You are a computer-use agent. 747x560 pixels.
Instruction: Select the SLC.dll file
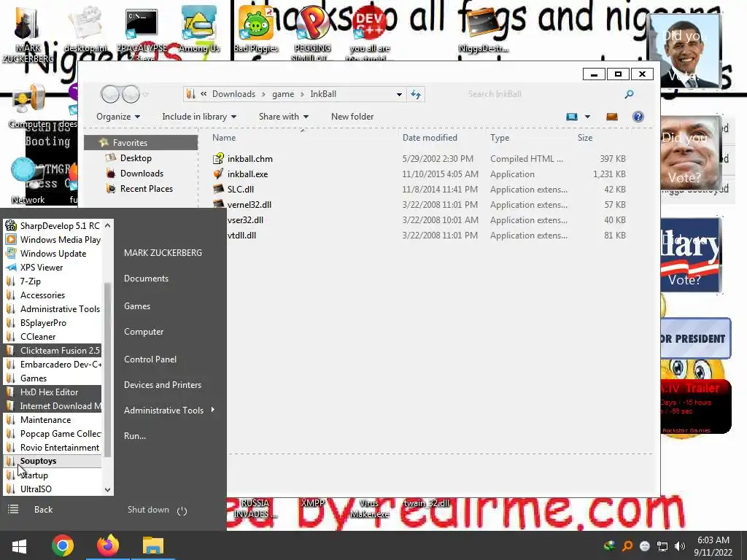point(240,189)
